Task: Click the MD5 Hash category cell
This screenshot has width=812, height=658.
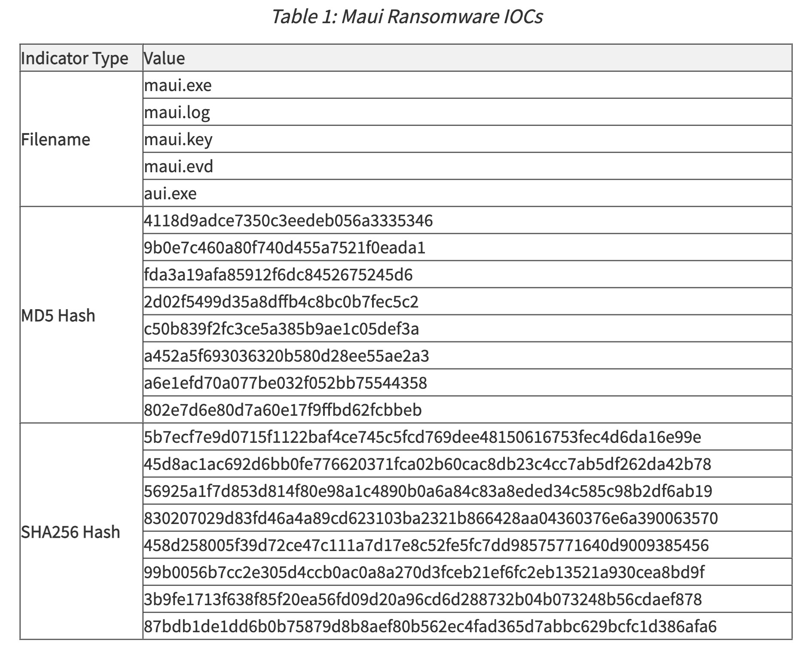Action: (81, 315)
